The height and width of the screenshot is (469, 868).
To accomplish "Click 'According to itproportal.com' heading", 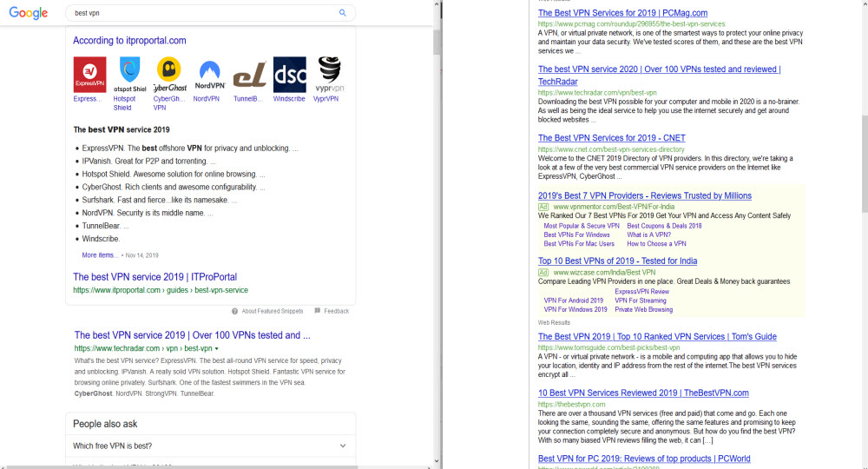I will pos(129,41).
